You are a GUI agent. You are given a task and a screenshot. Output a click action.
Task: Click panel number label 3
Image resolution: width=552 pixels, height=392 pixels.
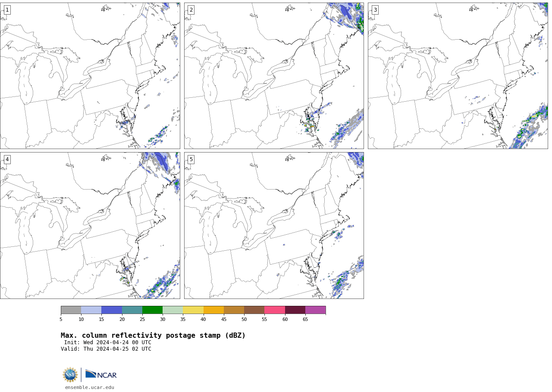[x=375, y=10]
